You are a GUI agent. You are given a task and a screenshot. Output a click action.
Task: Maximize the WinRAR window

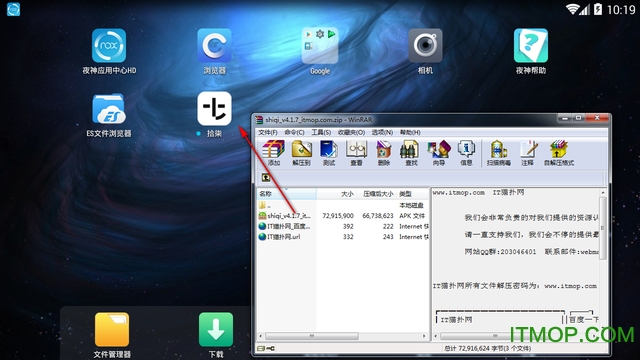578,118
